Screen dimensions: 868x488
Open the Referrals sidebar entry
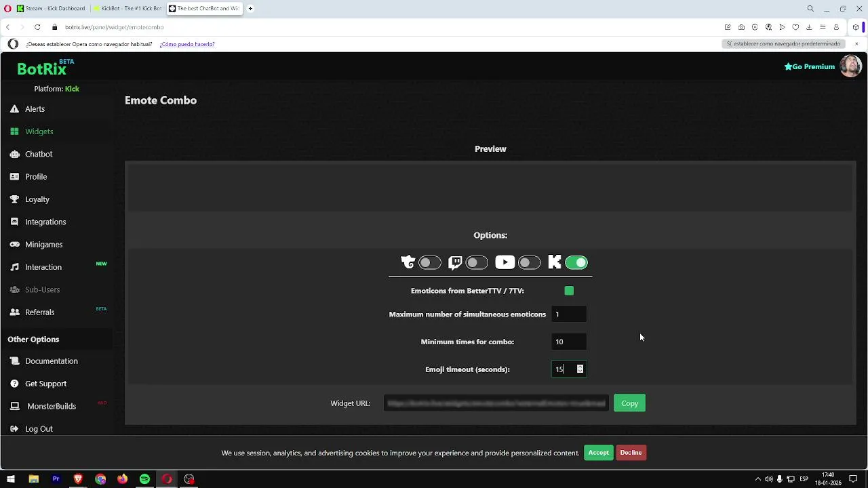(39, 312)
